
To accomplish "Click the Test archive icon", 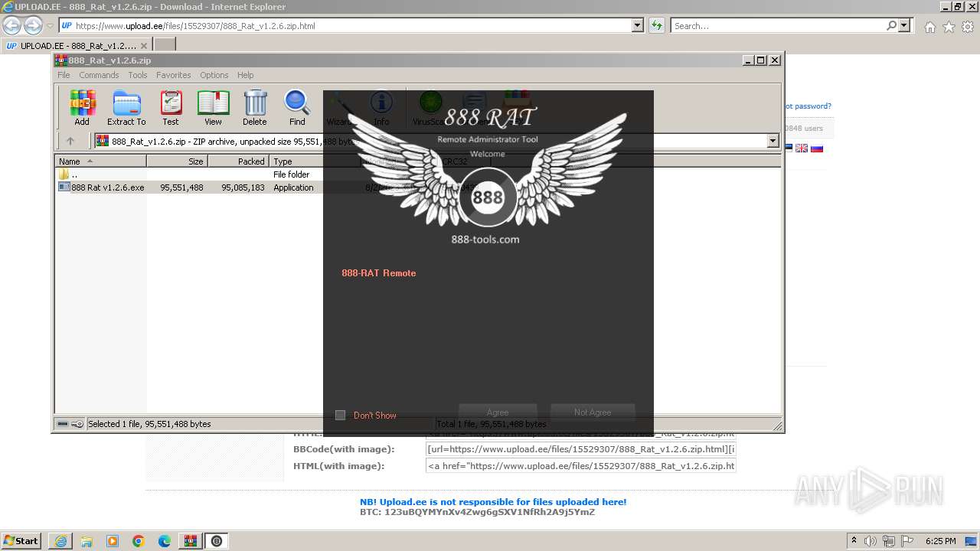I will coord(170,107).
